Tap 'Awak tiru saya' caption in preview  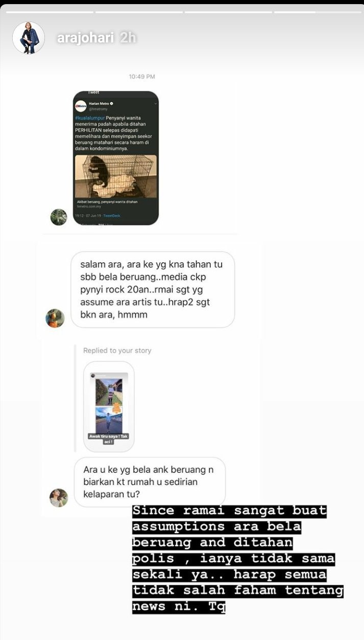coord(108,439)
